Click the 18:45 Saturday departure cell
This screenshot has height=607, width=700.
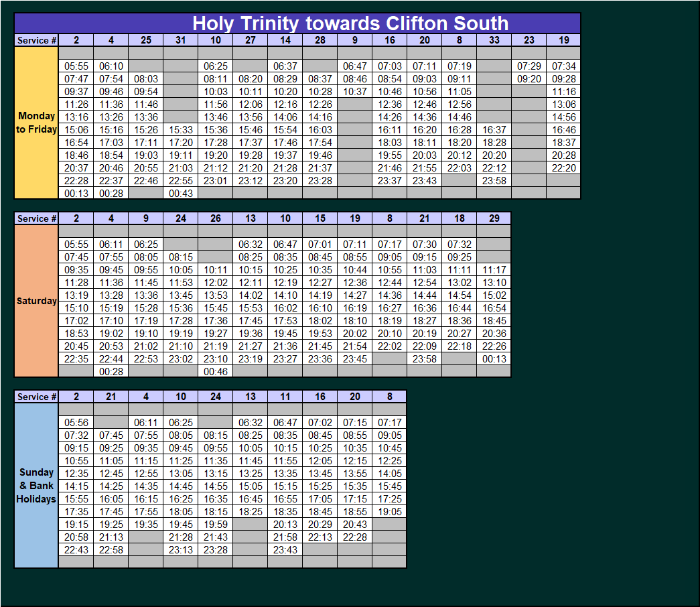point(494,321)
